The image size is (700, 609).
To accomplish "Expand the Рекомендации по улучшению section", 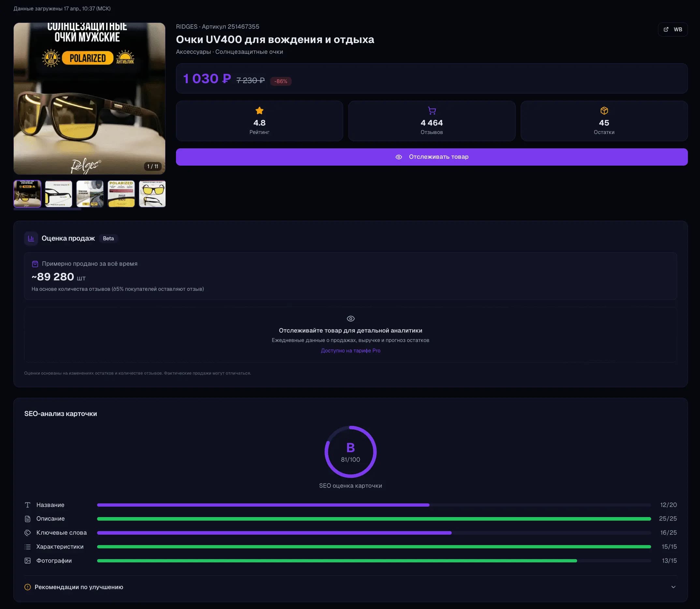I will 674,587.
